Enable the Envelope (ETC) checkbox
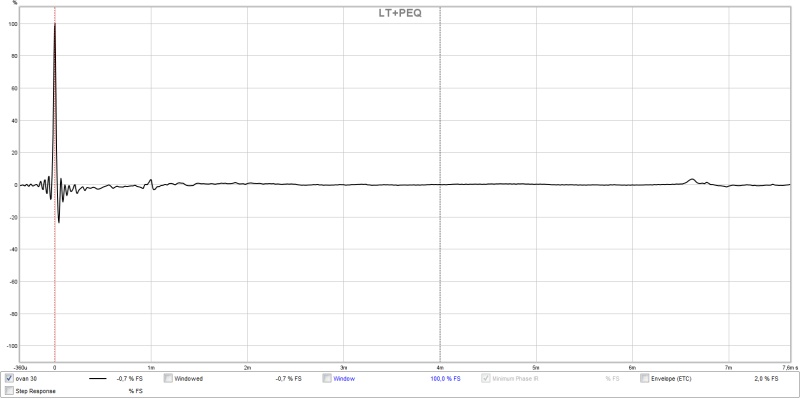The height and width of the screenshot is (399, 800). pyautogui.click(x=644, y=379)
